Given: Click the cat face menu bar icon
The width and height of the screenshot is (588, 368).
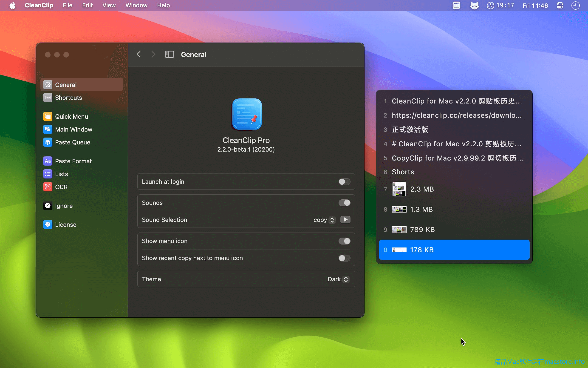Looking at the screenshot, I should tap(474, 5).
